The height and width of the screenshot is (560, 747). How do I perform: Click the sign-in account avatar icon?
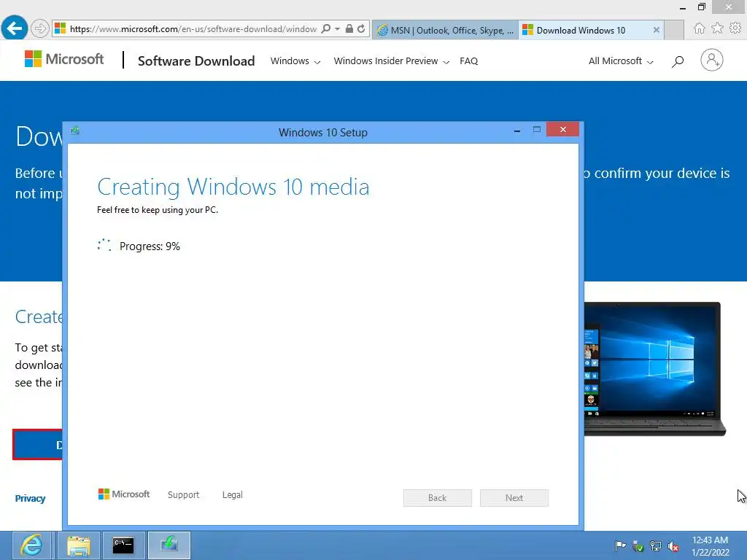[712, 60]
